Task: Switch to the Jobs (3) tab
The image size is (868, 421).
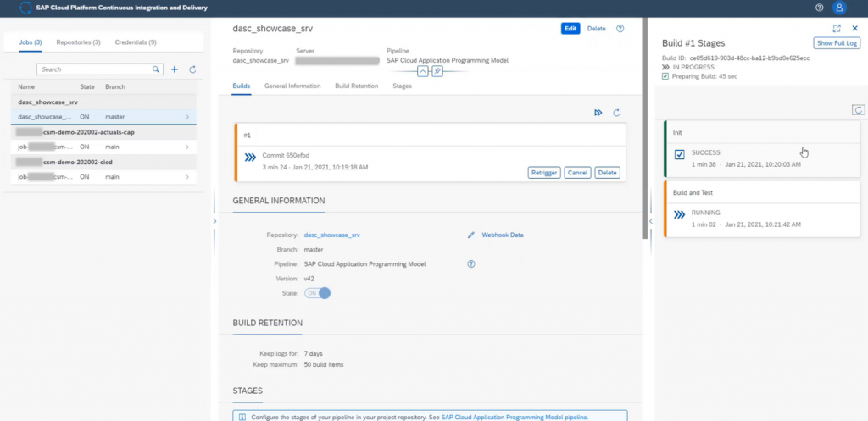Action: click(30, 42)
